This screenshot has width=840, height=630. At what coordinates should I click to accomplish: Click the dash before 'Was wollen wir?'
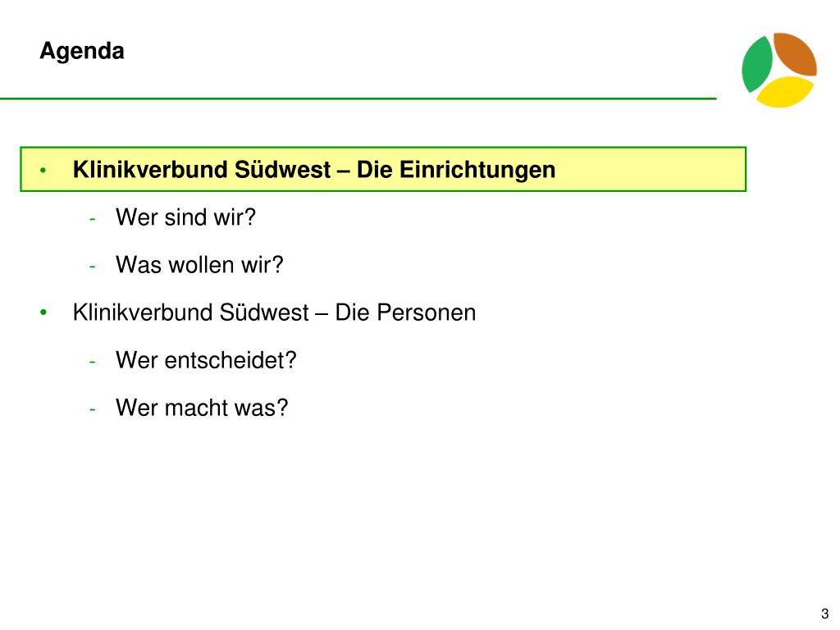pyautogui.click(x=93, y=267)
